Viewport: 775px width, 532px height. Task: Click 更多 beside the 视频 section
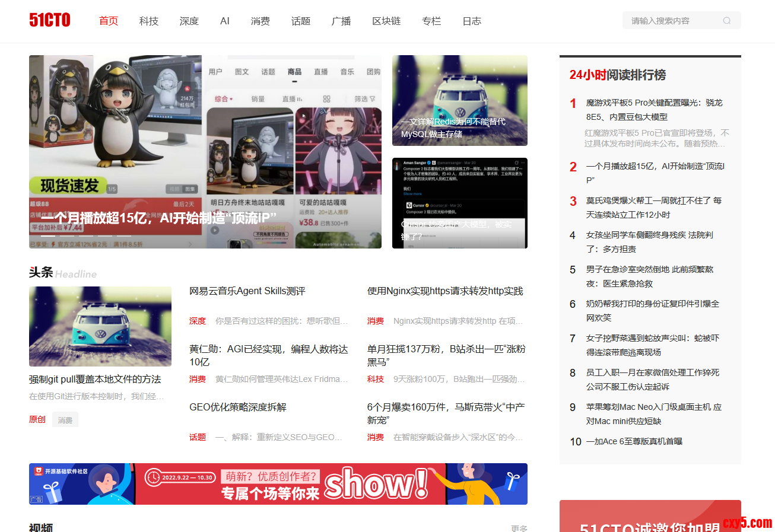[x=519, y=528]
